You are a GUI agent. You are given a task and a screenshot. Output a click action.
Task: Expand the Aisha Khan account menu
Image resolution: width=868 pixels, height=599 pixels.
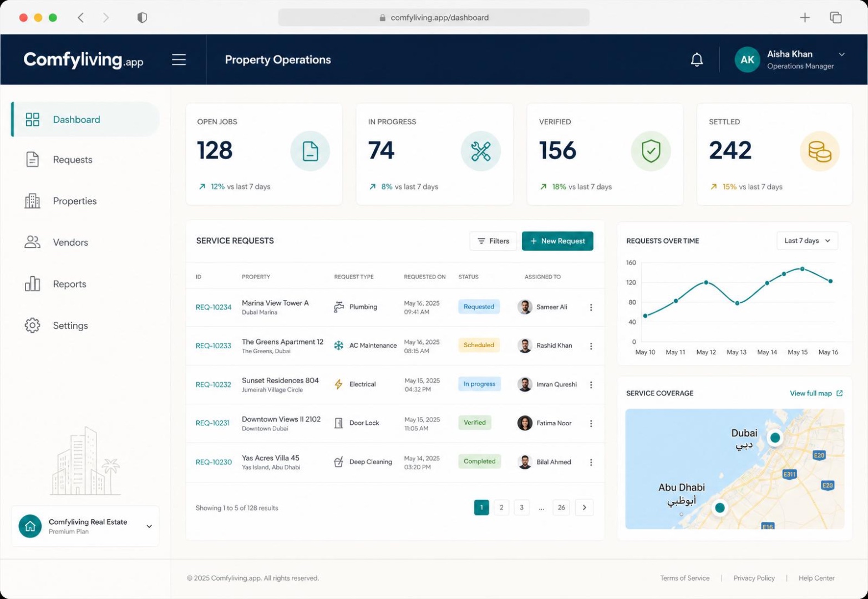click(x=841, y=54)
